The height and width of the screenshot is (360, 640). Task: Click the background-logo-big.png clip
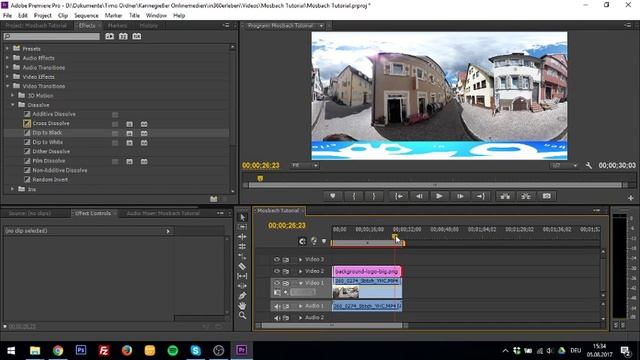pyautogui.click(x=367, y=271)
